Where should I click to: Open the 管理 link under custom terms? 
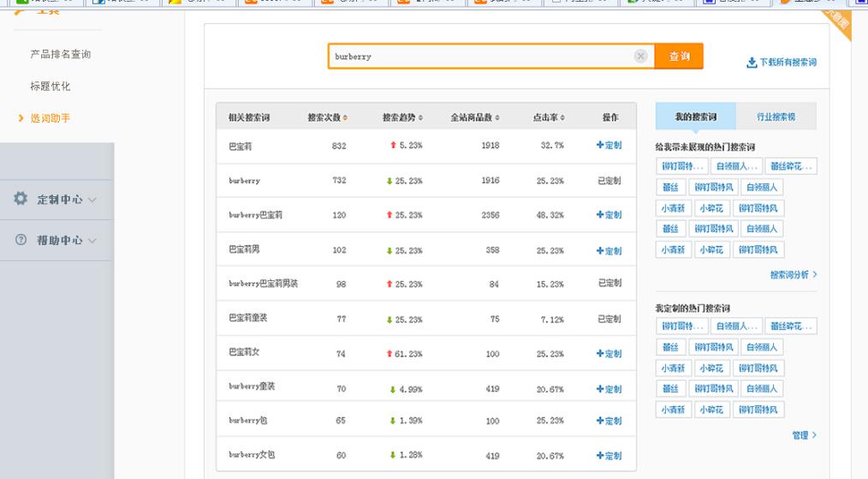[804, 435]
